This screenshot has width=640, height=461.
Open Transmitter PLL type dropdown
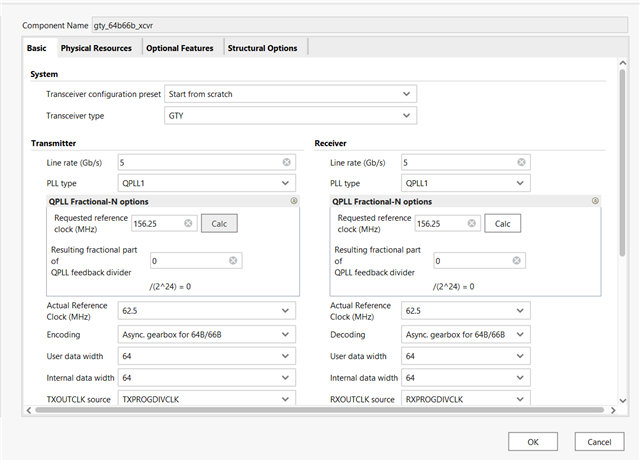[x=207, y=183]
